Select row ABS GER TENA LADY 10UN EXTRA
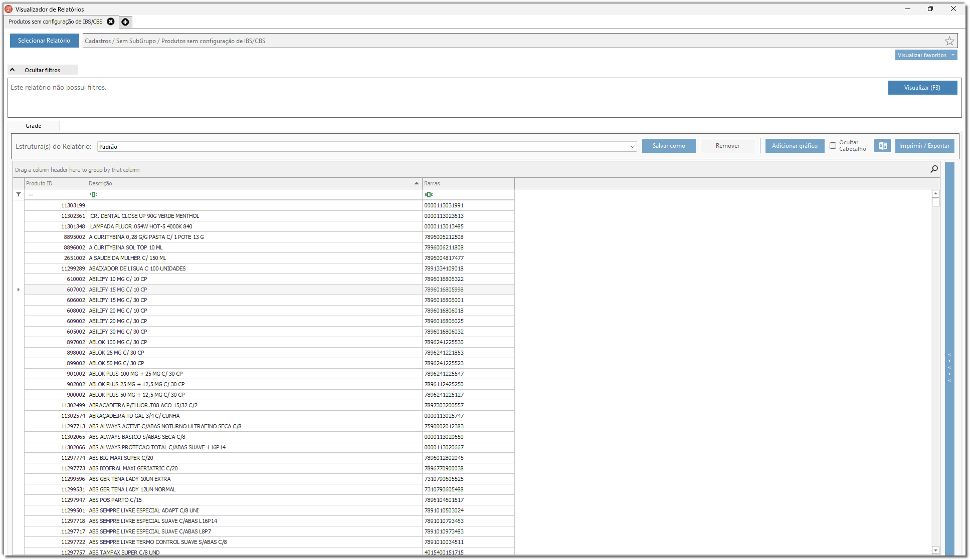This screenshot has width=970, height=560. pos(269,479)
